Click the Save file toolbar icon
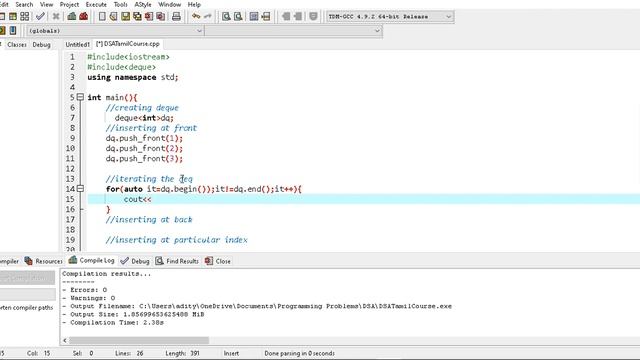Viewport: 640px width, 360px height. [125, 16]
